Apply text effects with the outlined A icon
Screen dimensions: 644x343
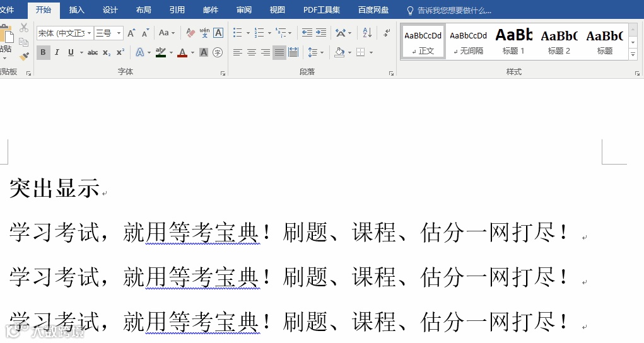(x=140, y=52)
